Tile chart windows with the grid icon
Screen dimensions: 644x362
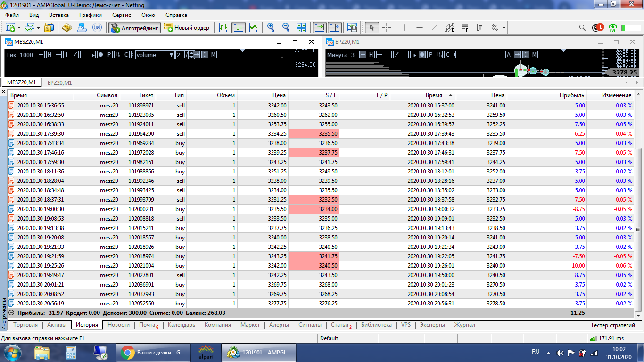tap(301, 27)
